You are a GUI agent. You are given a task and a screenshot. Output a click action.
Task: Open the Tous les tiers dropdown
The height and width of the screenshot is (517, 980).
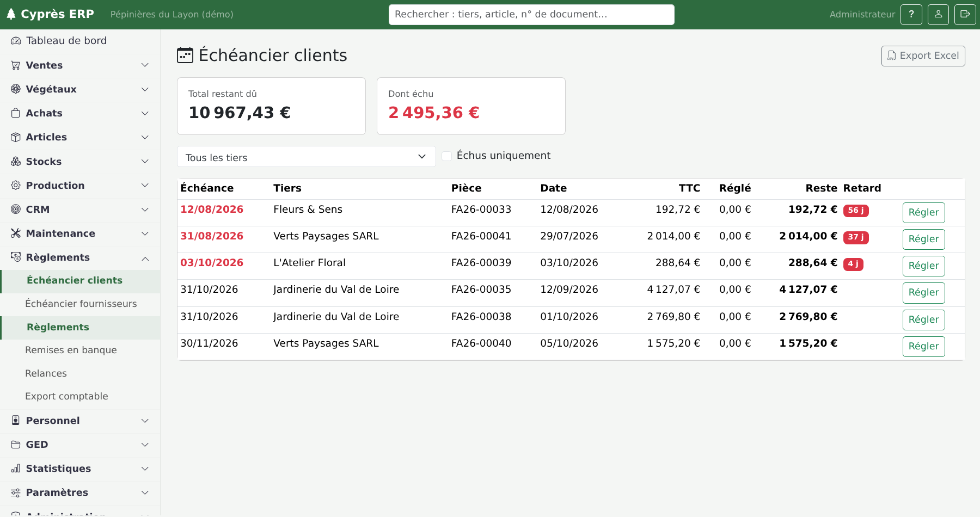(306, 157)
